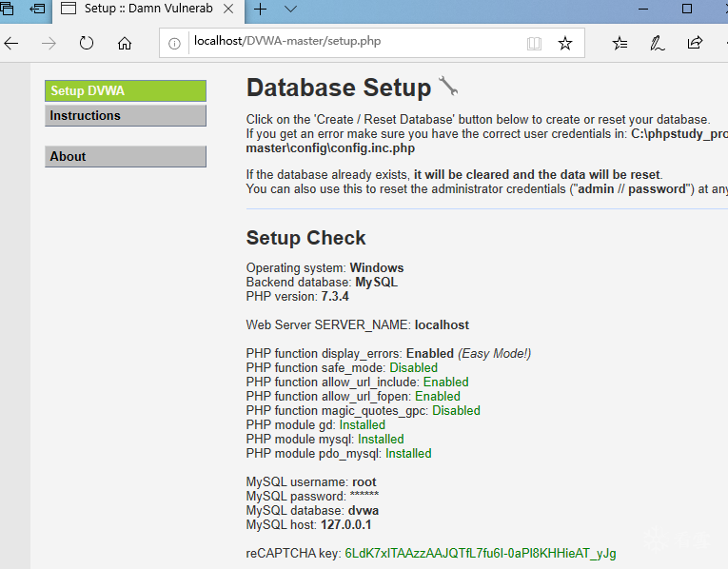Set these tabs aside icon
The image size is (728, 569).
click(37, 9)
